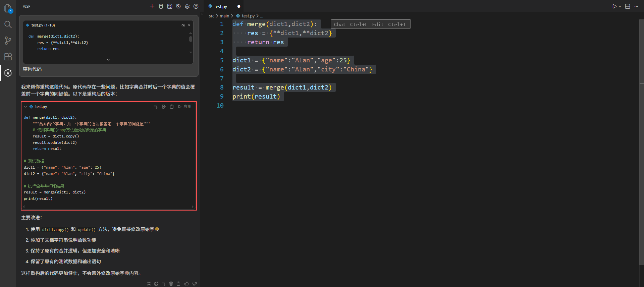644x287 pixels.
Task: Open chat history clock icon
Action: click(x=178, y=6)
